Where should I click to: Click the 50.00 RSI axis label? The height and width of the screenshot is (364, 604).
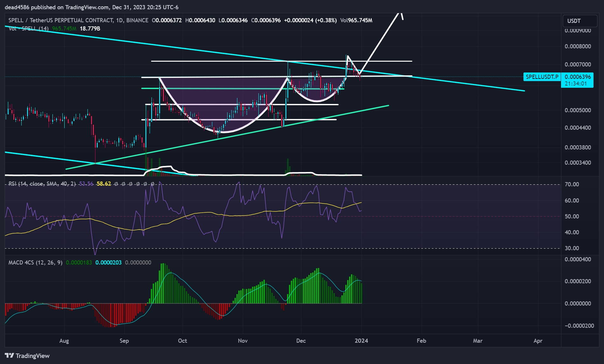click(x=572, y=216)
